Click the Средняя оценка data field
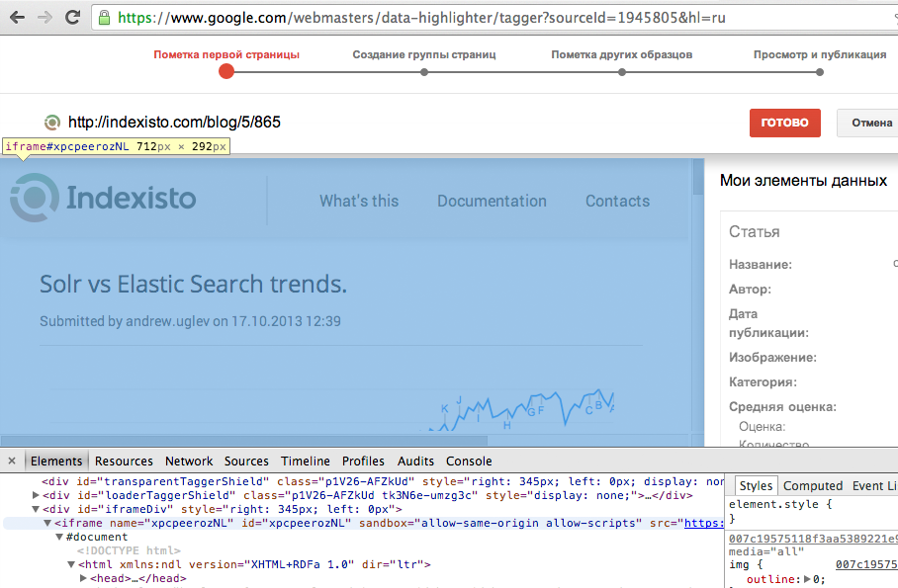Image resolution: width=898 pixels, height=588 pixels. tap(782, 406)
